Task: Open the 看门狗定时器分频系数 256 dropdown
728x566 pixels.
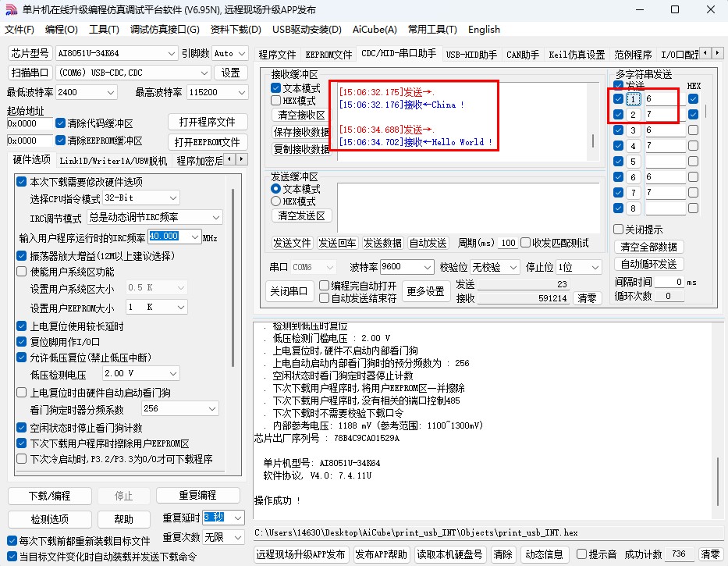Action: pyautogui.click(x=212, y=408)
